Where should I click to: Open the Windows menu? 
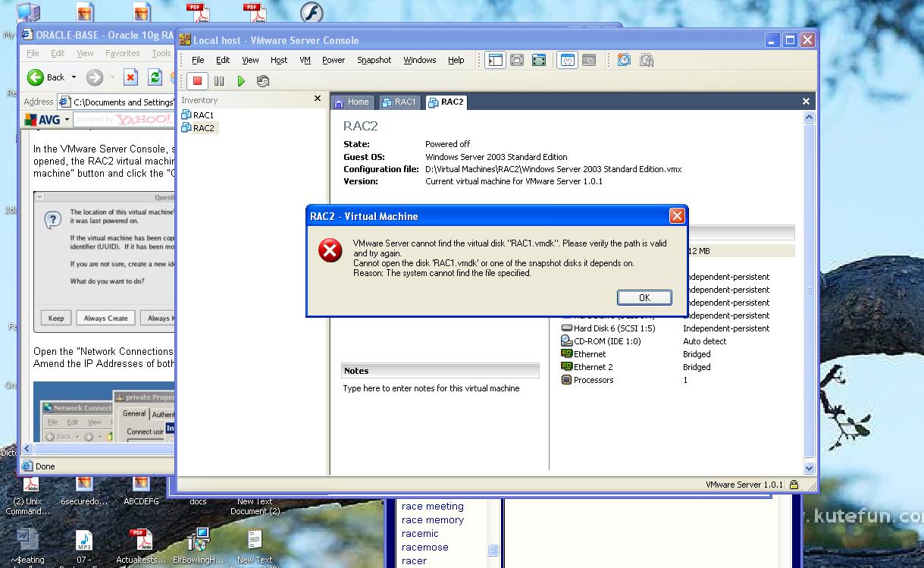click(x=420, y=60)
